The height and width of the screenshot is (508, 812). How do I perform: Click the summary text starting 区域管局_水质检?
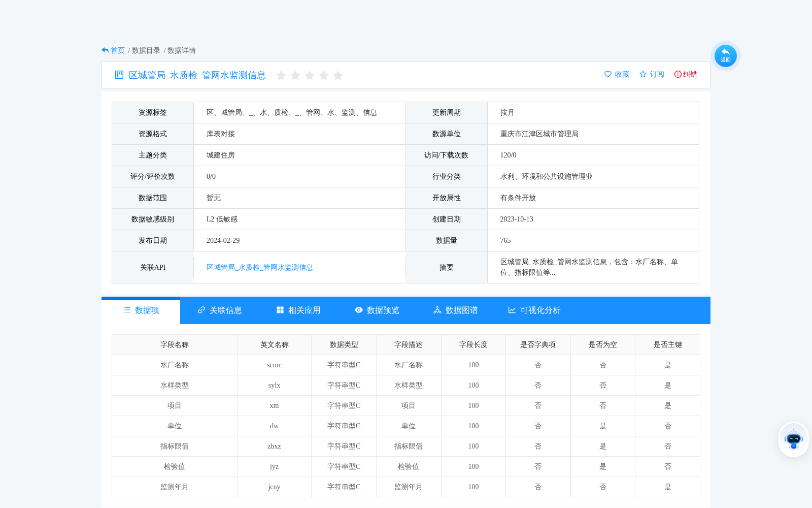coord(589,267)
